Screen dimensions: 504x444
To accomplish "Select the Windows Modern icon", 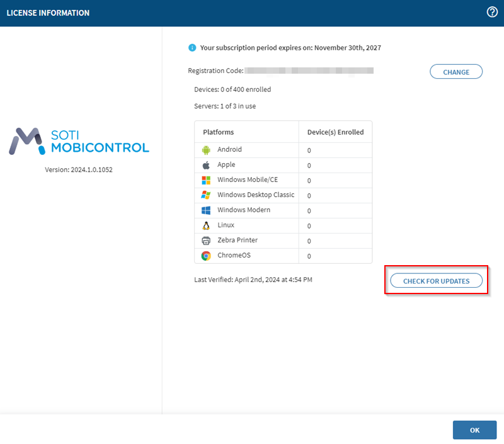I will (205, 210).
